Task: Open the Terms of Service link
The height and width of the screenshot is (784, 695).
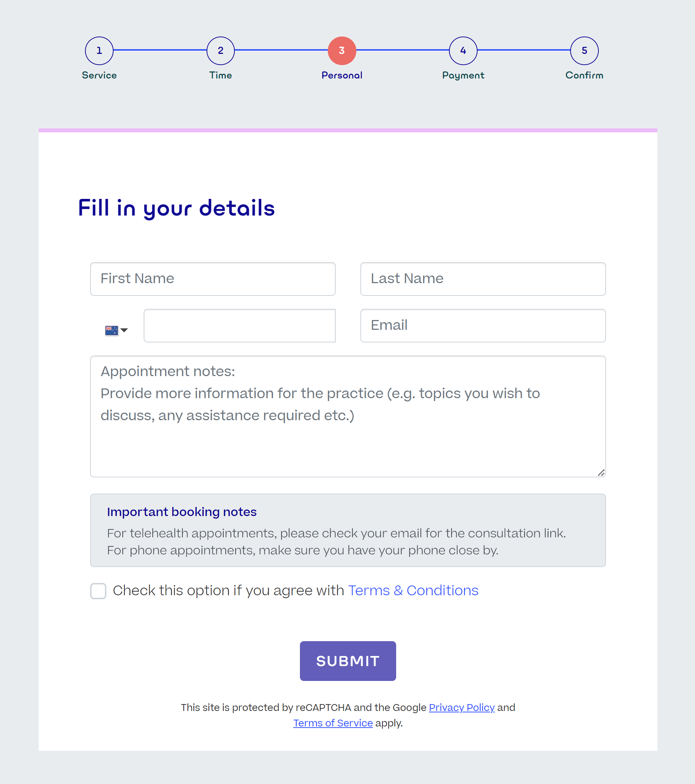Action: (332, 723)
